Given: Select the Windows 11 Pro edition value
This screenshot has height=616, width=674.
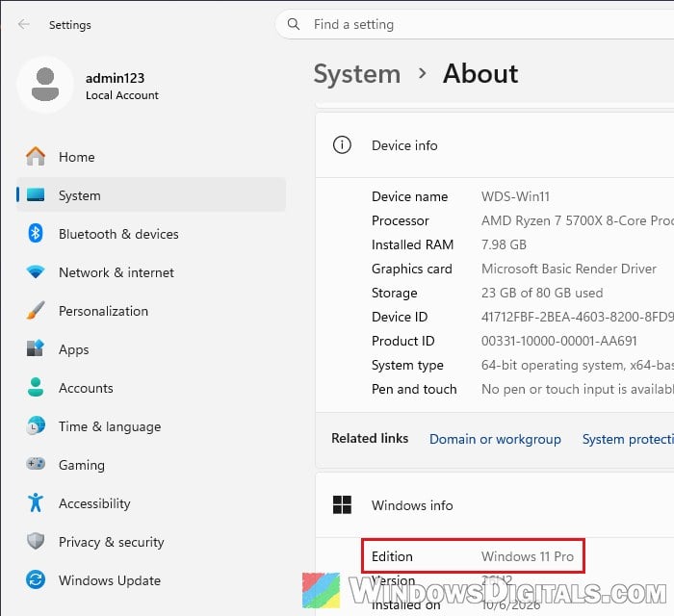Looking at the screenshot, I should tap(528, 556).
